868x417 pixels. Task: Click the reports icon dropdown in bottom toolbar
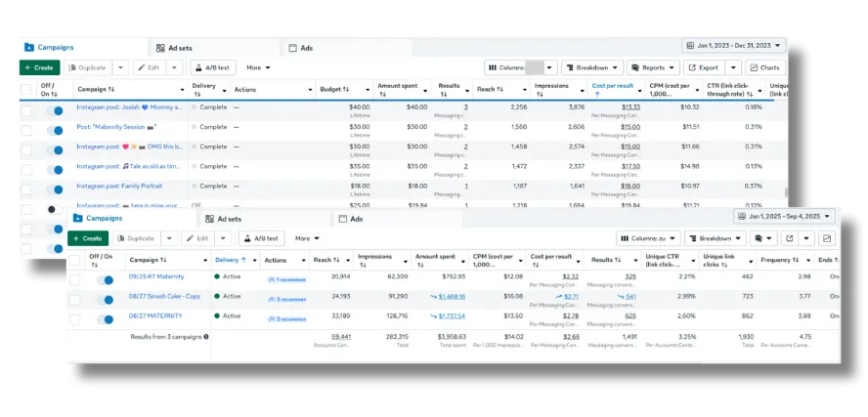762,238
